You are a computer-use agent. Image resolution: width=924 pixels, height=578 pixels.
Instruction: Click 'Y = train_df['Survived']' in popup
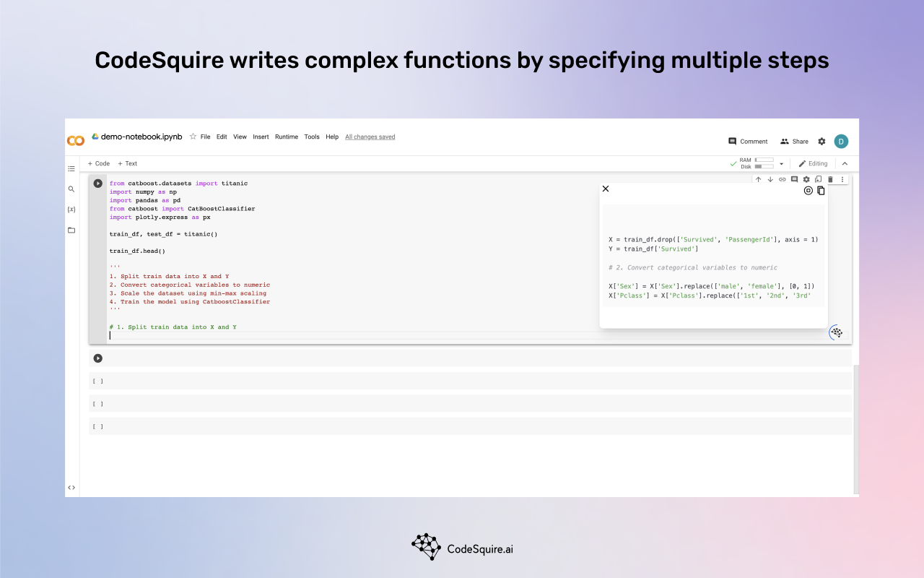[x=653, y=249]
